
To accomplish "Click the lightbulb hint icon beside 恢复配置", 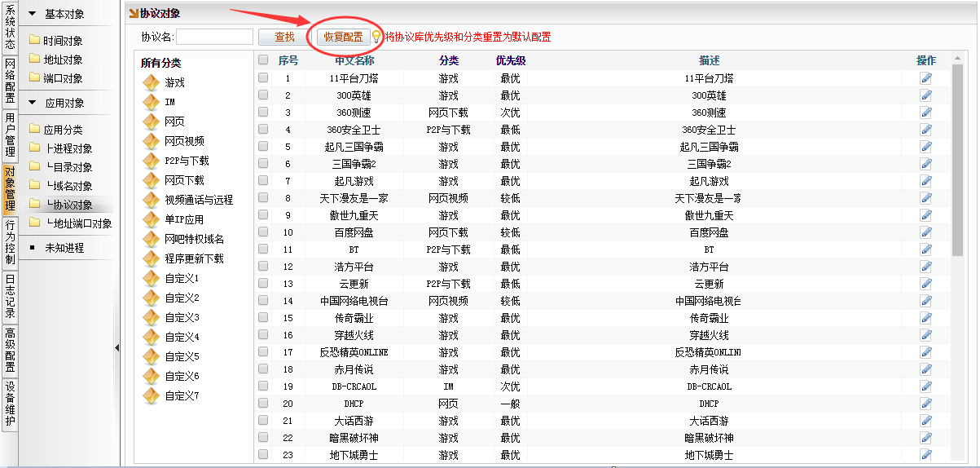I will 376,37.
